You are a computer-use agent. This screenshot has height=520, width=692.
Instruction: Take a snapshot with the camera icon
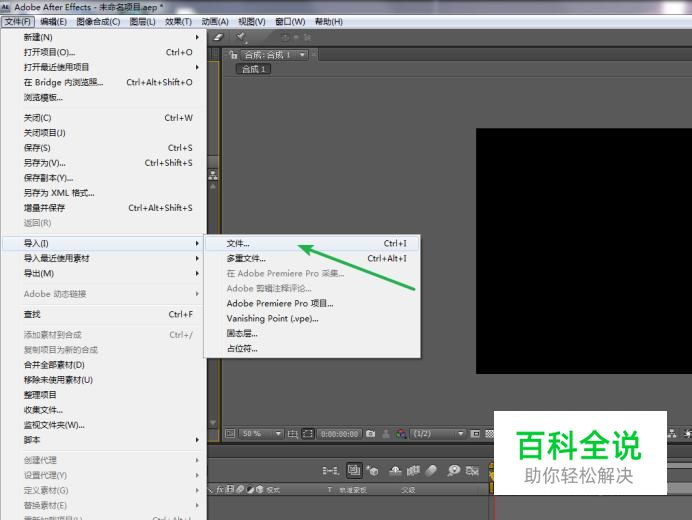coord(371,434)
